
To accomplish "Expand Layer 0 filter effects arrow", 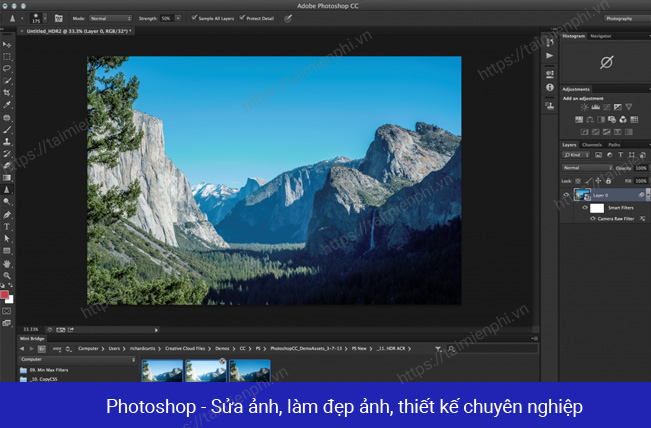I will 648,195.
